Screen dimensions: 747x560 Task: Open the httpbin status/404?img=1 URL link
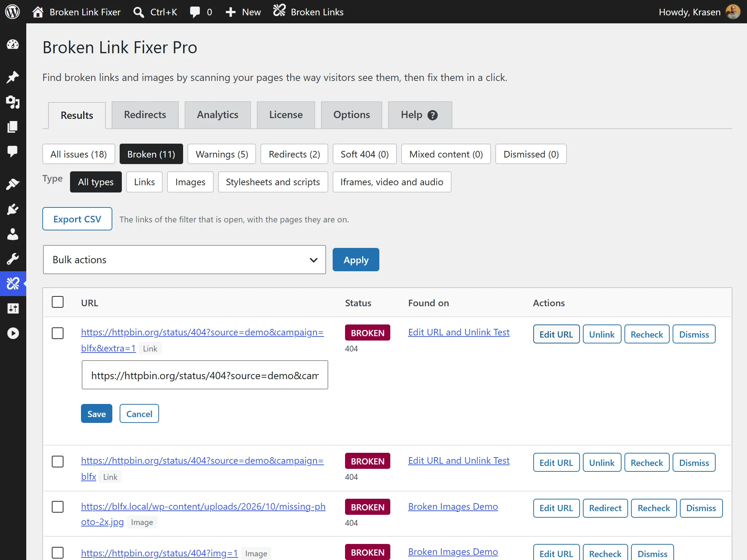point(159,553)
